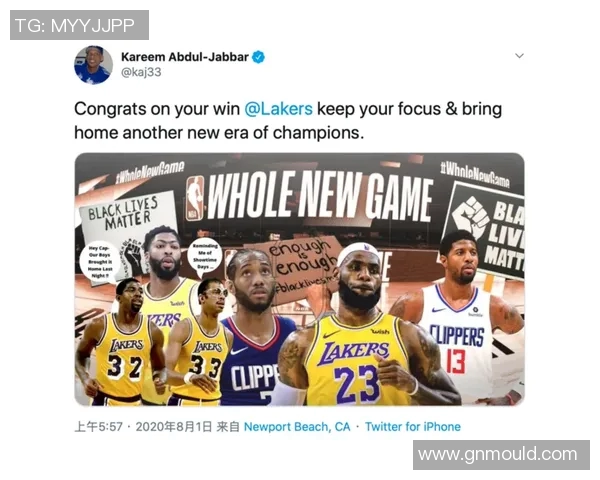The height and width of the screenshot is (480, 600).
Task: Click the 'Reminding Me of Showtime Days' bubble
Action: (x=205, y=256)
